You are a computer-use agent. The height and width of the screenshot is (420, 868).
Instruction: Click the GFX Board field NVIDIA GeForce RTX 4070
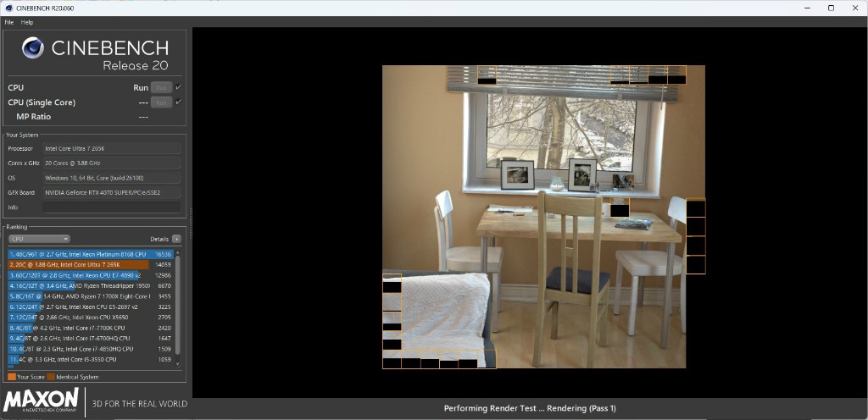[x=111, y=192]
